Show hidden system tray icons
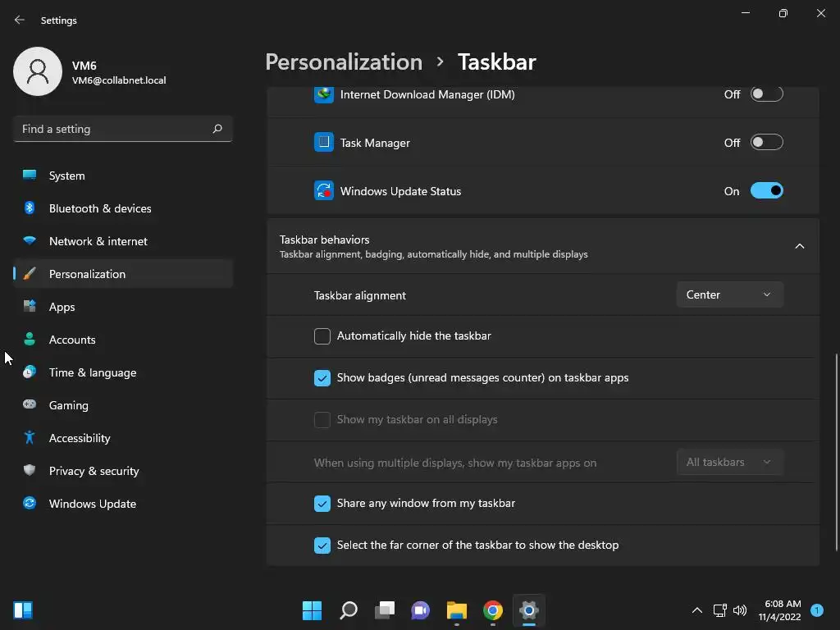The image size is (840, 630). pos(697,610)
